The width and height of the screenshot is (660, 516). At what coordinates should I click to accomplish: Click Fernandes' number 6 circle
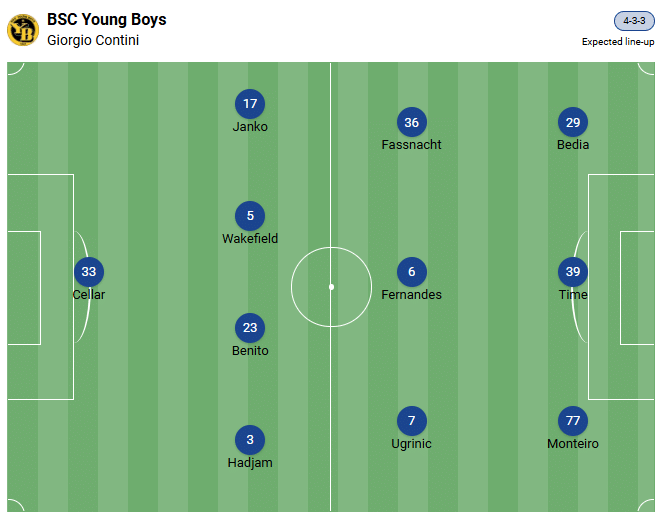[411, 272]
